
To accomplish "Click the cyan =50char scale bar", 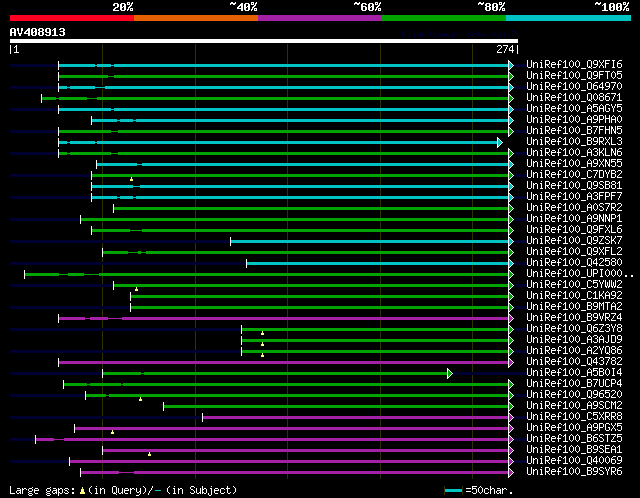I will pos(453,490).
